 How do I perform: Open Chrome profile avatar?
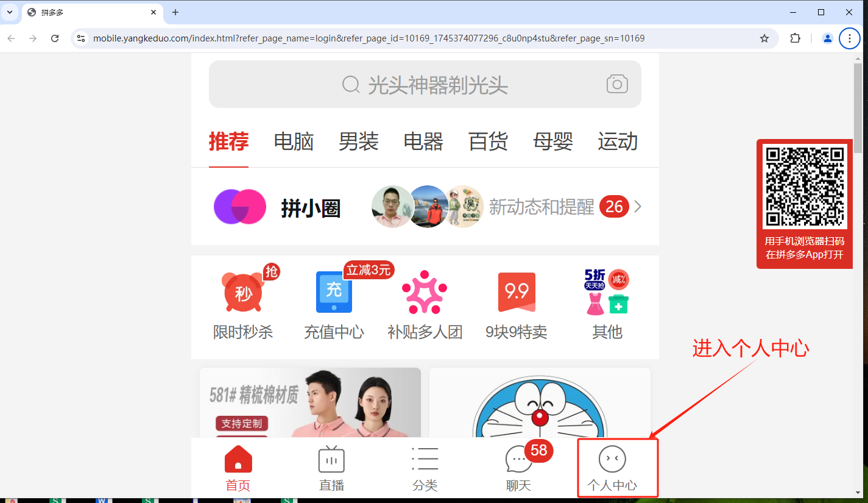coord(827,38)
